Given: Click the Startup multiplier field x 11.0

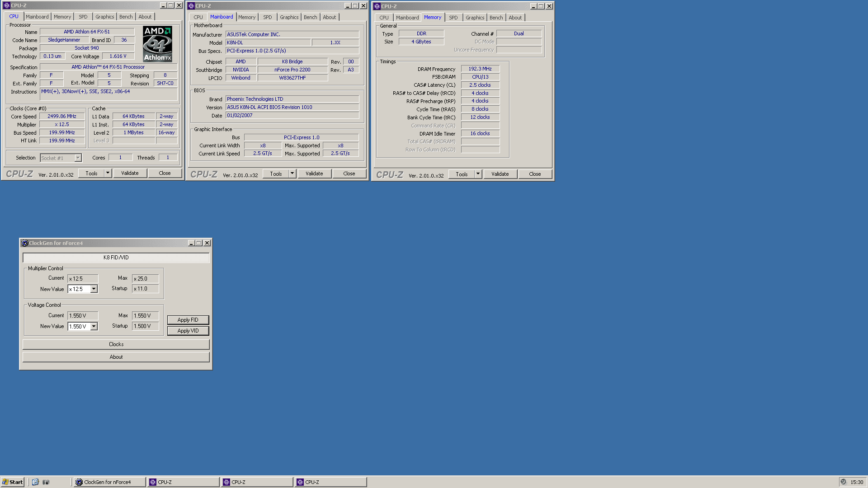Looking at the screenshot, I should click(x=146, y=289).
